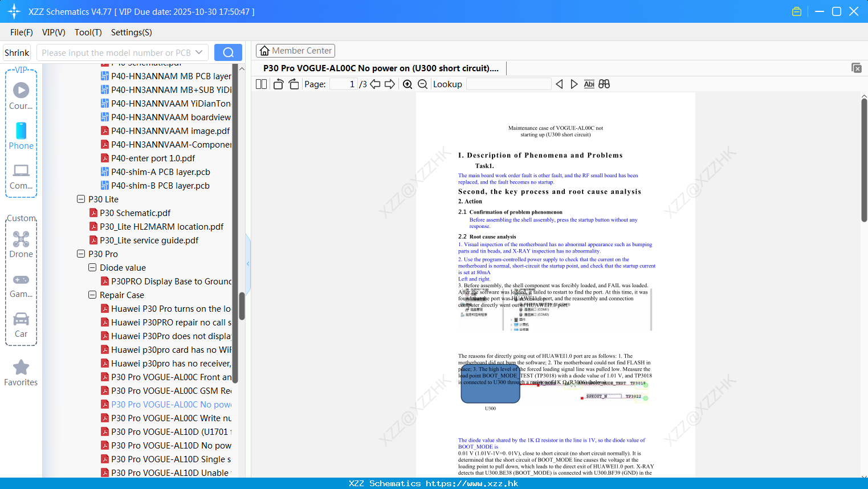Collapse the Diode value folder
Viewport: 868px width, 489px height.
[x=92, y=267]
